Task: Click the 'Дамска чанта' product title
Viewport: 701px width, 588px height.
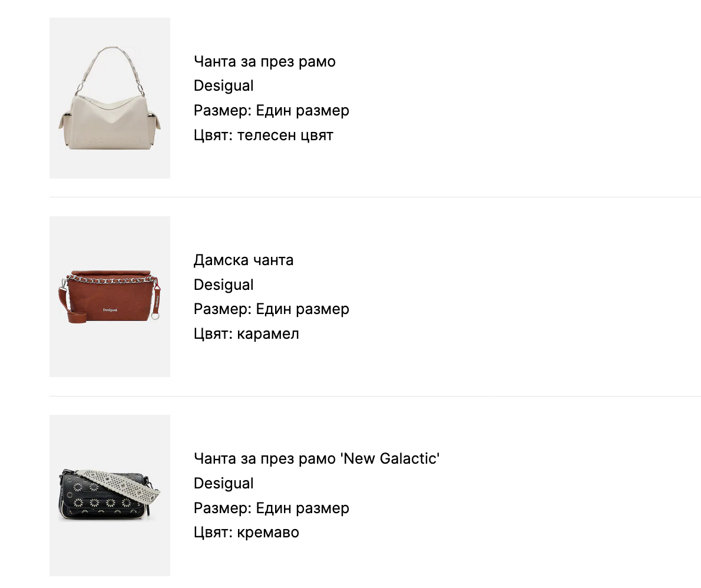Action: [243, 260]
